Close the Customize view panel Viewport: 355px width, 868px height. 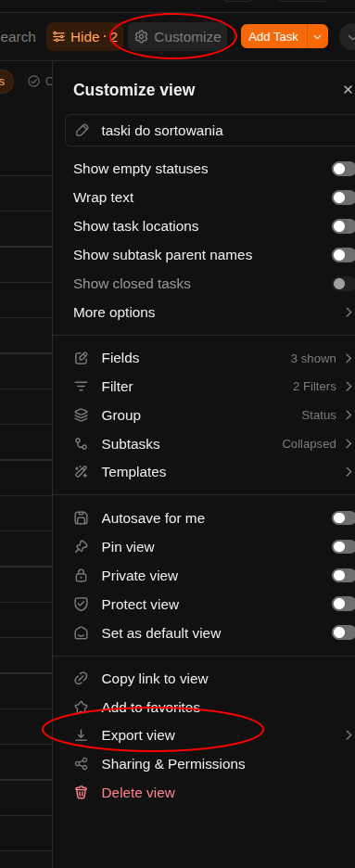348,90
